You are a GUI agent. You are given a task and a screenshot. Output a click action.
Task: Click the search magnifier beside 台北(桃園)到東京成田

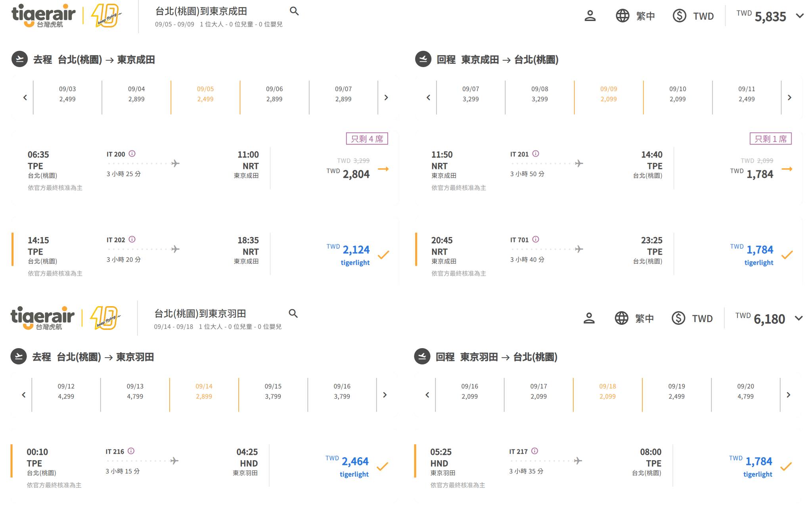[294, 11]
